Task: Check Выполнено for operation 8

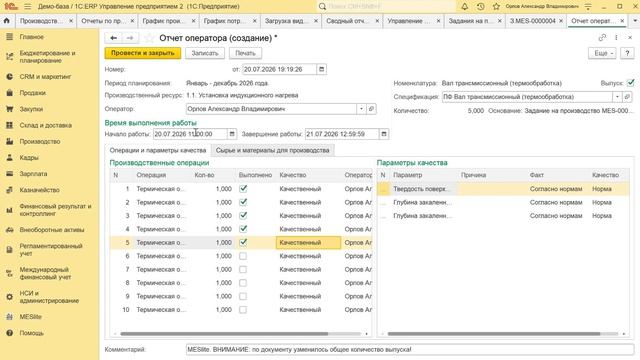Action: 243,283
